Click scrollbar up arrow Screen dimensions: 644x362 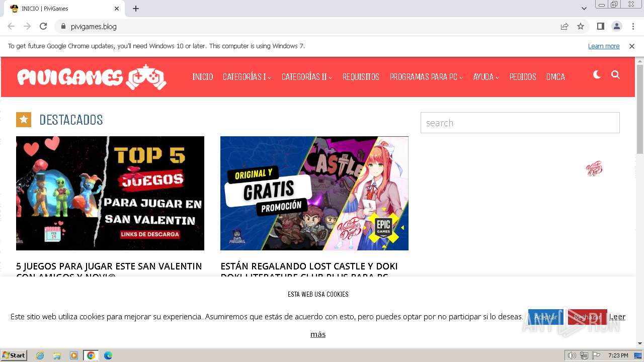[640, 61]
